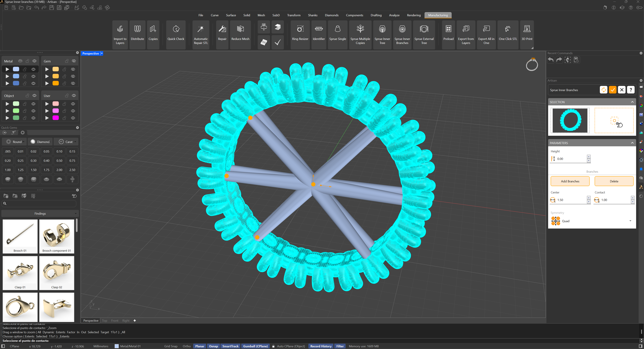Toggle Ortho mode
Screen dimensions: 644x349
click(x=187, y=346)
